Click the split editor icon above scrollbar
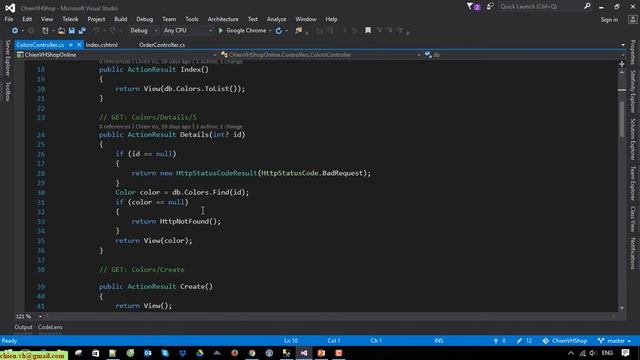The height and width of the screenshot is (360, 640). click(622, 64)
